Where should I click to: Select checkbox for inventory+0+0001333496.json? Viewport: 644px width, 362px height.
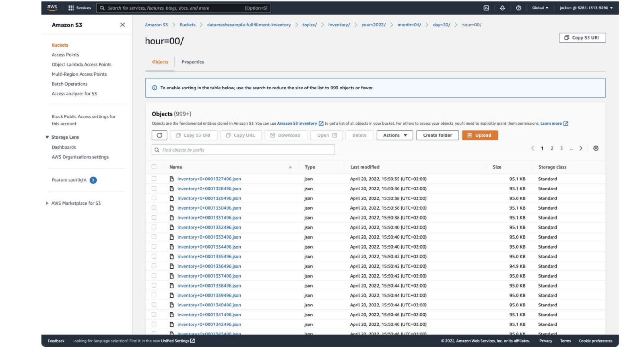pos(154,237)
